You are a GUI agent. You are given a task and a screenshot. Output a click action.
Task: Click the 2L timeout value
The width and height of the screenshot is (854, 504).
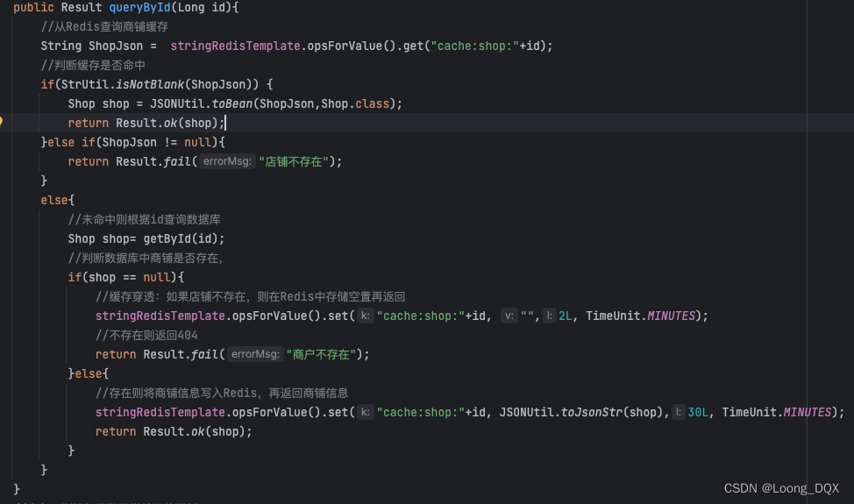(566, 316)
